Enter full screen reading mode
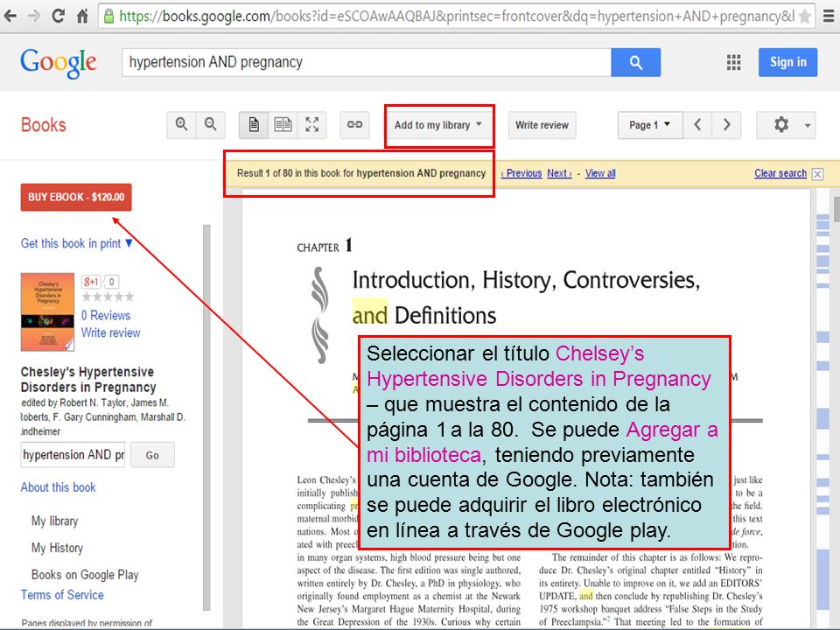 tap(311, 125)
